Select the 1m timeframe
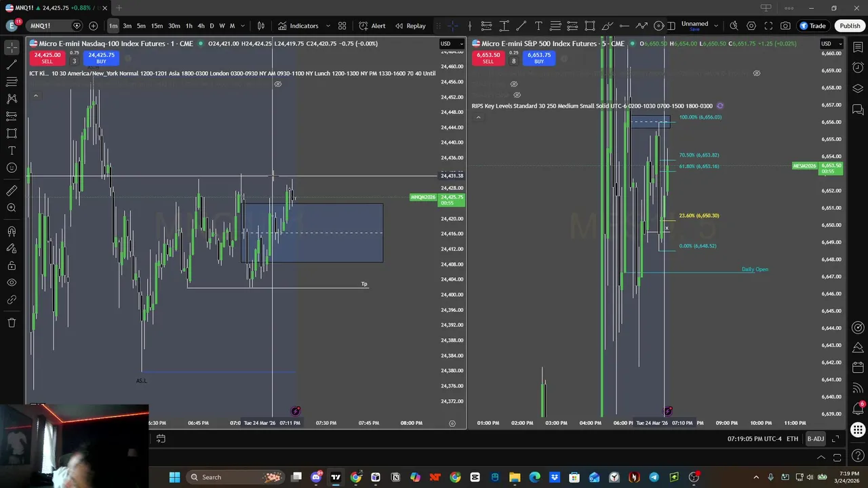Screen dimensions: 868x488 [113, 26]
